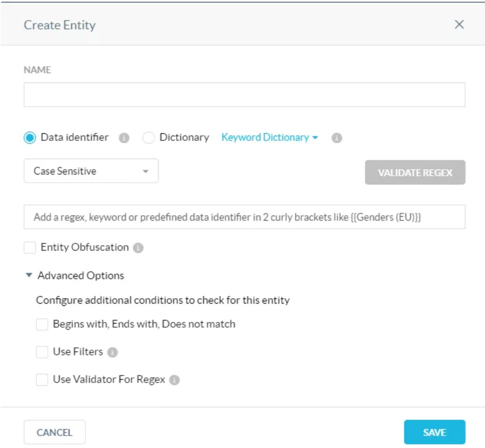The width and height of the screenshot is (485, 448).
Task: Click info icon next to Keyword Dictionary
Action: coord(337,138)
